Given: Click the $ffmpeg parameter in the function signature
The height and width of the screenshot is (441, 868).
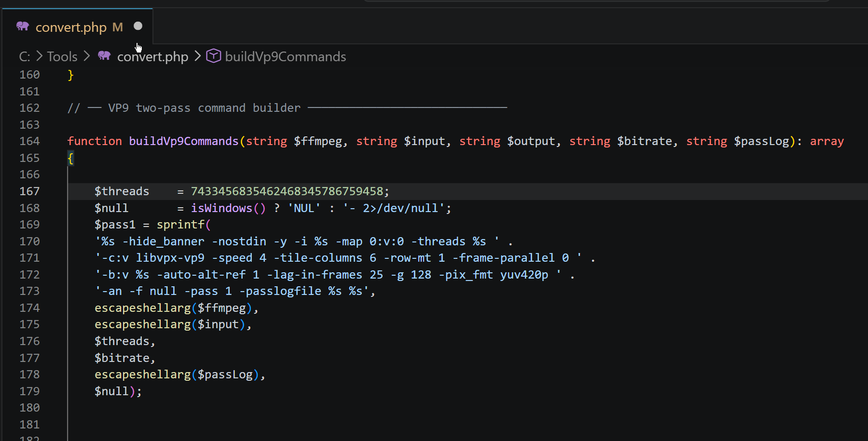Looking at the screenshot, I should coord(318,141).
